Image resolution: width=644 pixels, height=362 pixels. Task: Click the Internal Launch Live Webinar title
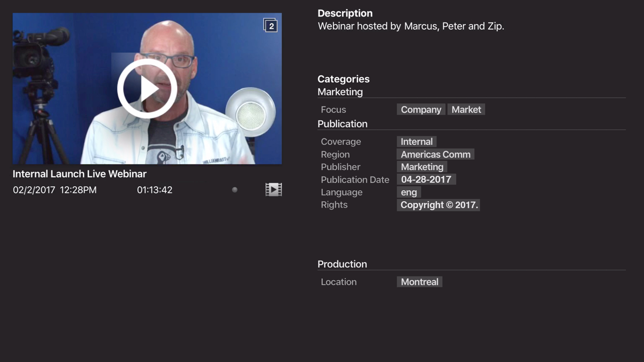coord(79,174)
